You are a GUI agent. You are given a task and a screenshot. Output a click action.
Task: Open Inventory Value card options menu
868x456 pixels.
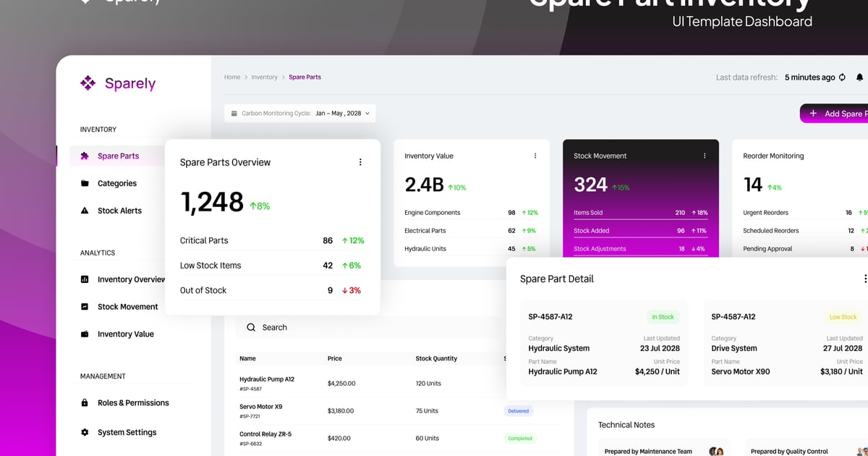coord(535,156)
